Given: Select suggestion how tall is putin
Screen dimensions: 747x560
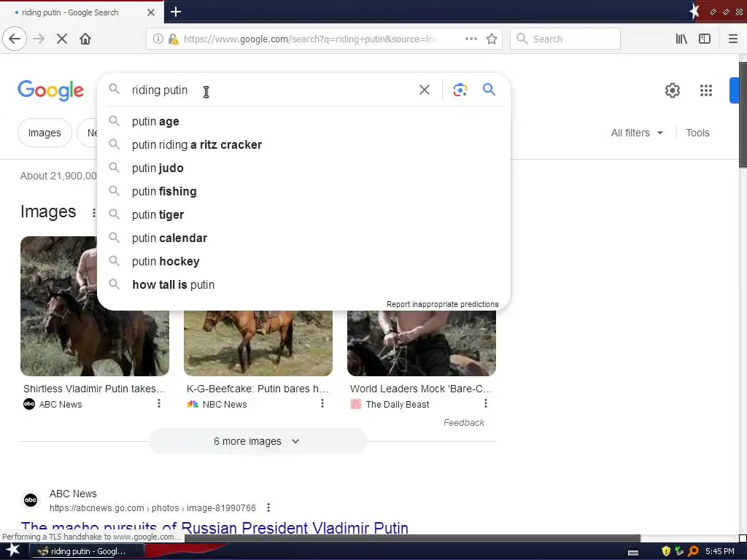Looking at the screenshot, I should (x=303, y=285).
